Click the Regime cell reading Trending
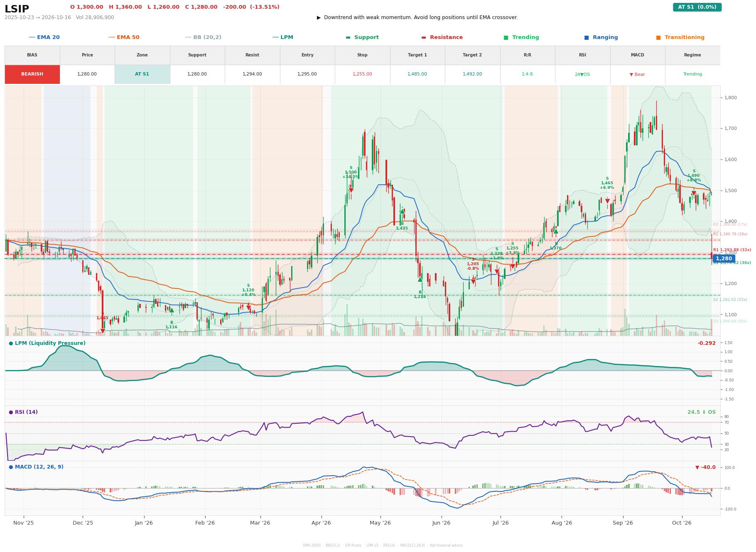The height and width of the screenshot is (552, 756). tap(692, 74)
